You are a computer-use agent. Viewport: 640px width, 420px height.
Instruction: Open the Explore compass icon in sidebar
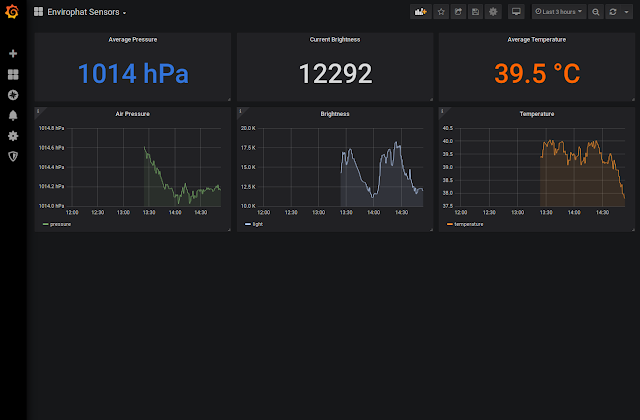pos(13,95)
